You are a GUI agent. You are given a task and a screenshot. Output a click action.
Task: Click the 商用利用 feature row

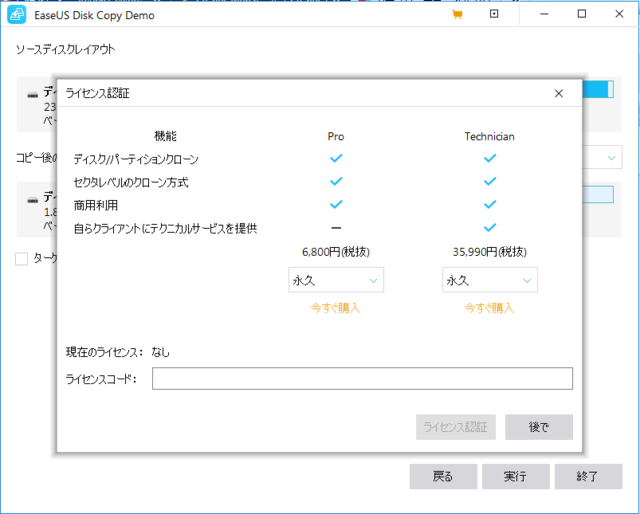(x=96, y=205)
